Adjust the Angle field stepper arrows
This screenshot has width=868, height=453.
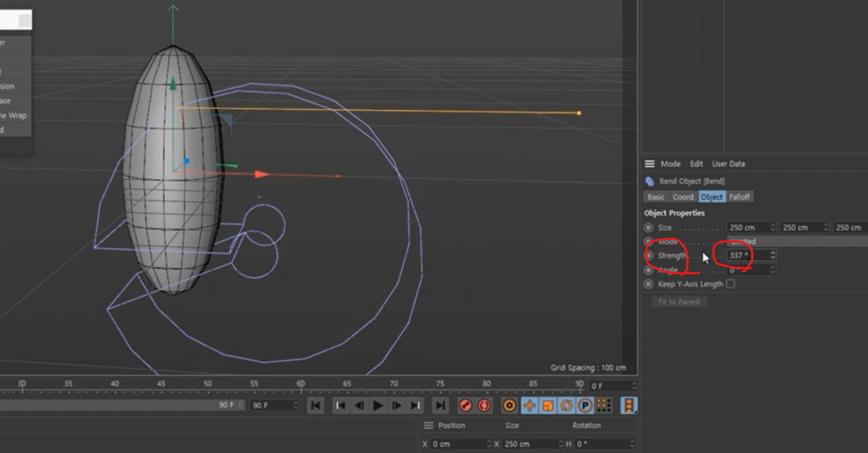(x=773, y=270)
